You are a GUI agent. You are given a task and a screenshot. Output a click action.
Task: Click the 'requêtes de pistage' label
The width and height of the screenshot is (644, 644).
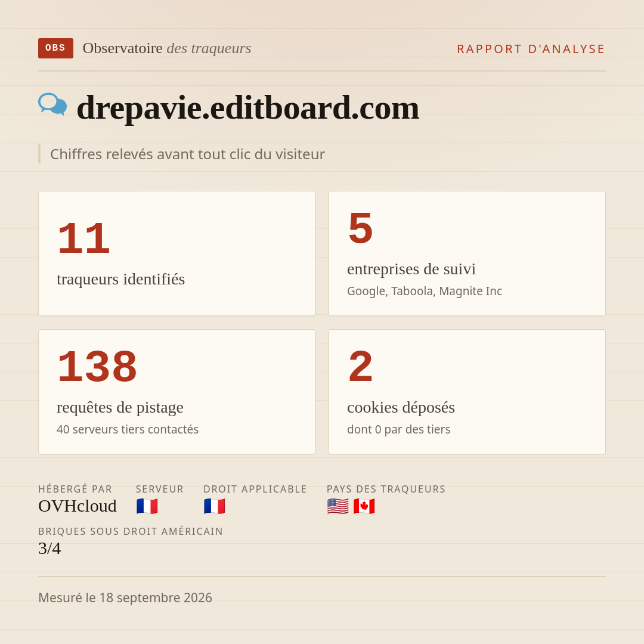(x=120, y=407)
